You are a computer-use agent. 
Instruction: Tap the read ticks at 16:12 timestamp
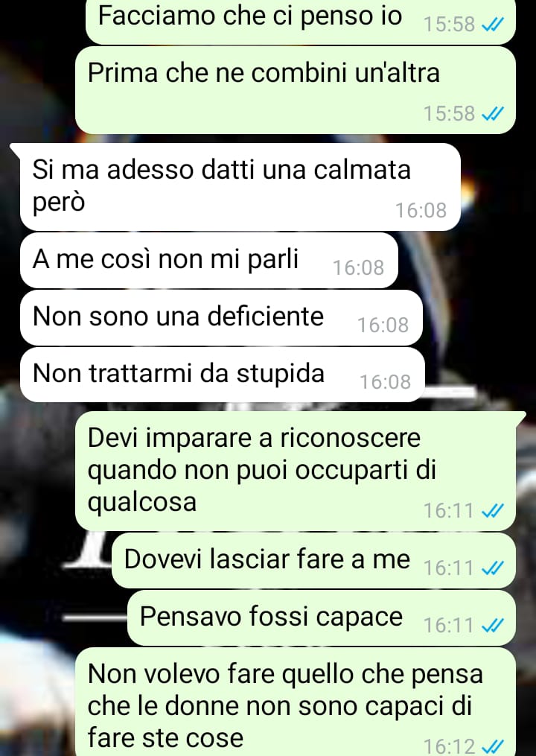[493, 746]
